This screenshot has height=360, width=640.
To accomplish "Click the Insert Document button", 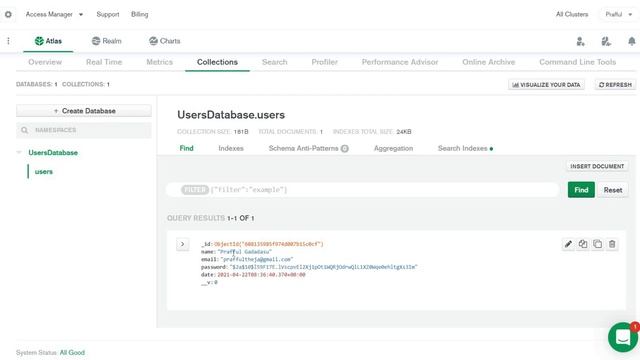I will click(x=597, y=166).
